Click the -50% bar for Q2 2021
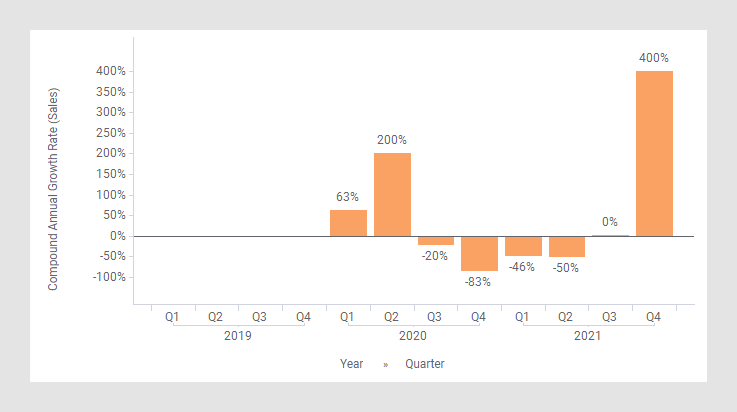Image resolution: width=737 pixels, height=412 pixels. pos(567,247)
